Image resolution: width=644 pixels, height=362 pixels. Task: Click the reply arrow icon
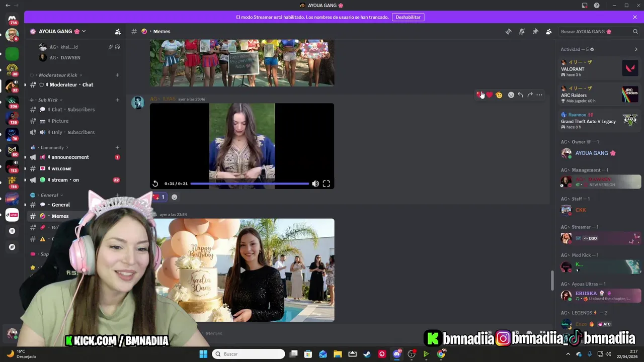[520, 95]
